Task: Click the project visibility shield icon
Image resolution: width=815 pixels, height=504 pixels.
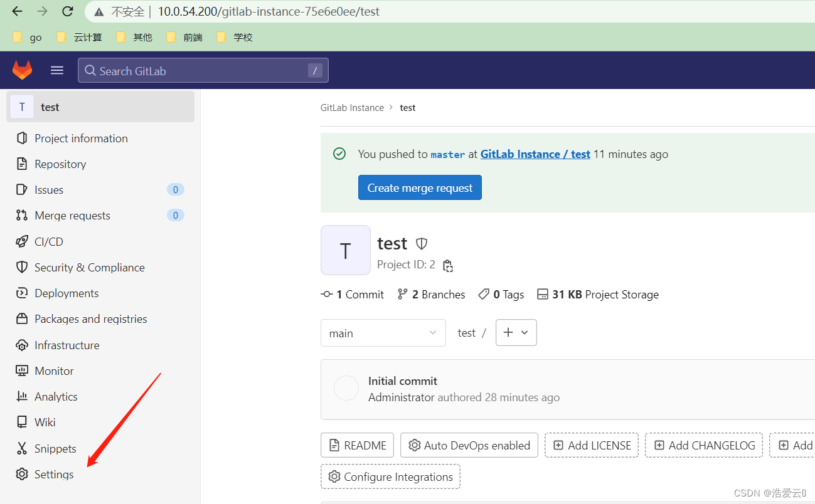Action: [x=422, y=243]
